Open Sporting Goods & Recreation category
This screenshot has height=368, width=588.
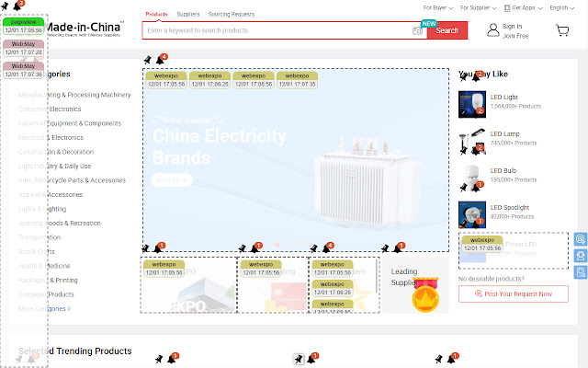coord(59,224)
